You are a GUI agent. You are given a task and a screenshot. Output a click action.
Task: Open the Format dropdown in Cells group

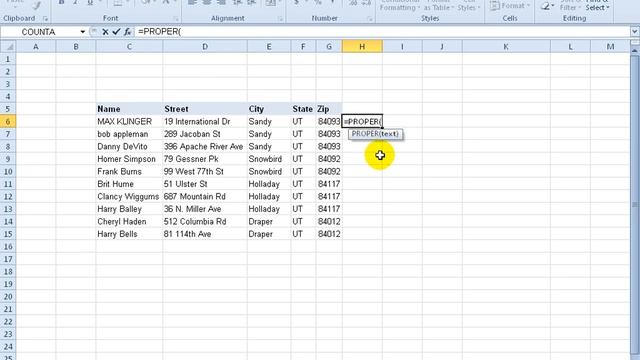click(510, 6)
